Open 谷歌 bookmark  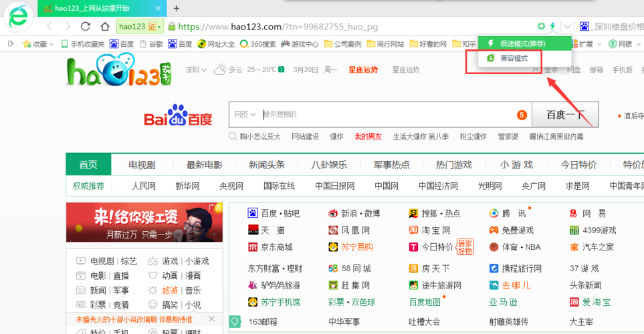(151, 44)
